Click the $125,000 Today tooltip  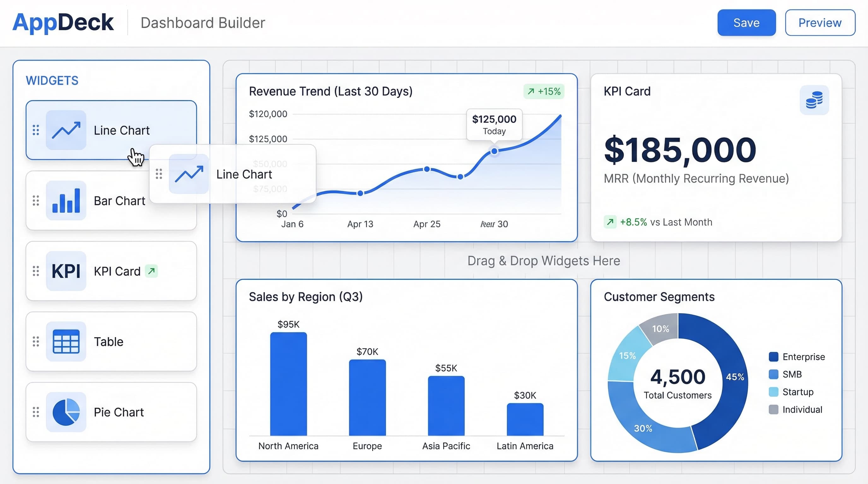coord(494,124)
